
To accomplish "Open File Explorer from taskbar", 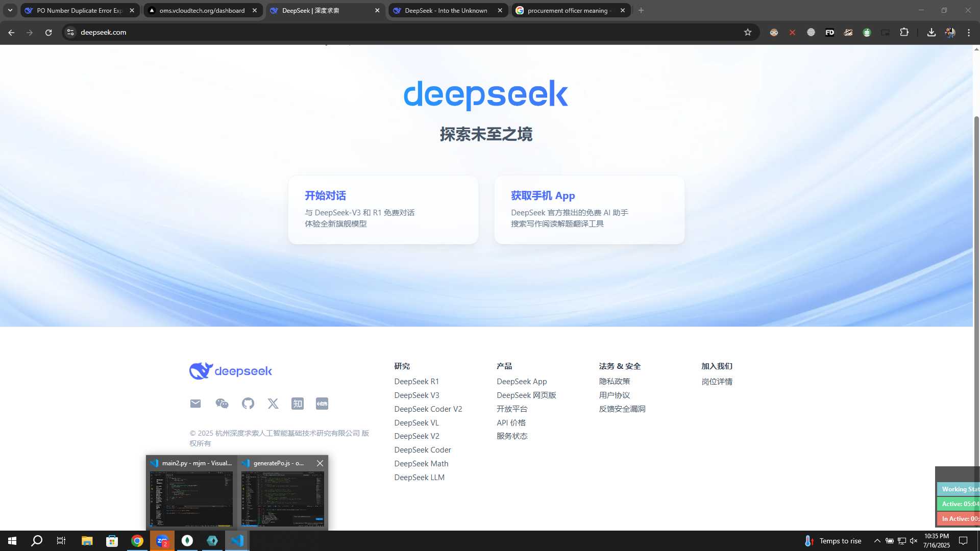I will 87,541.
